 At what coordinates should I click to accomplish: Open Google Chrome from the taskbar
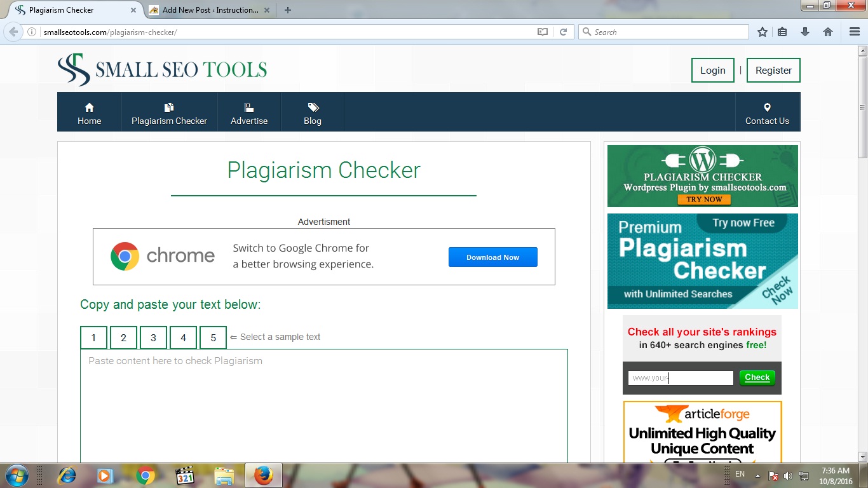(145, 475)
